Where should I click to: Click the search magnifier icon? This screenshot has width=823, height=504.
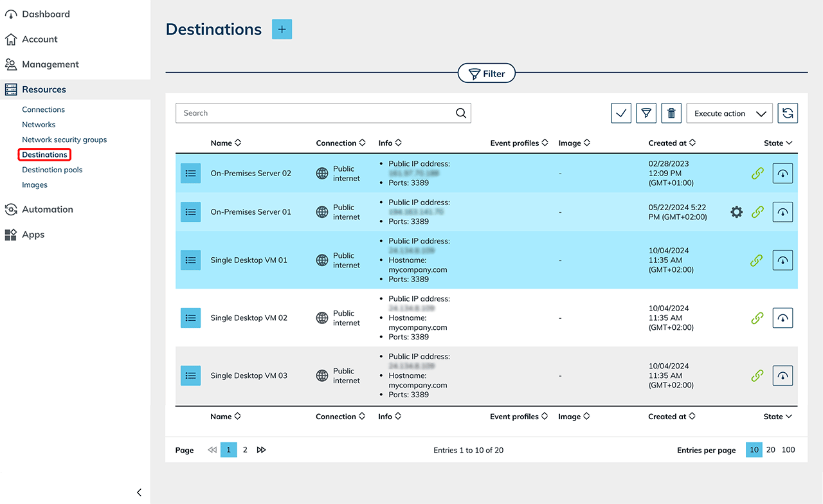(x=461, y=113)
